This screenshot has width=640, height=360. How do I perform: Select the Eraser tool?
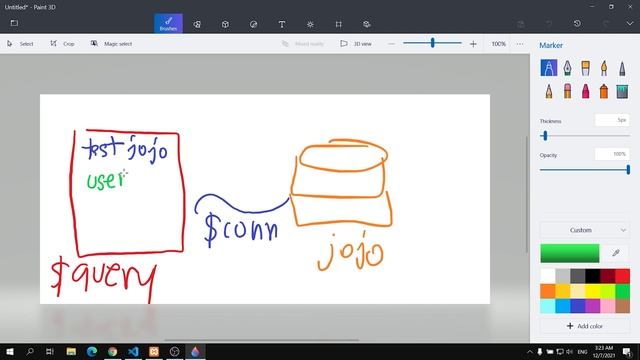(567, 91)
